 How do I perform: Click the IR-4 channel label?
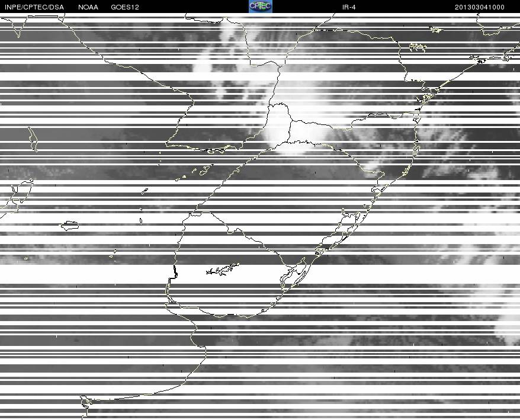[x=349, y=7]
